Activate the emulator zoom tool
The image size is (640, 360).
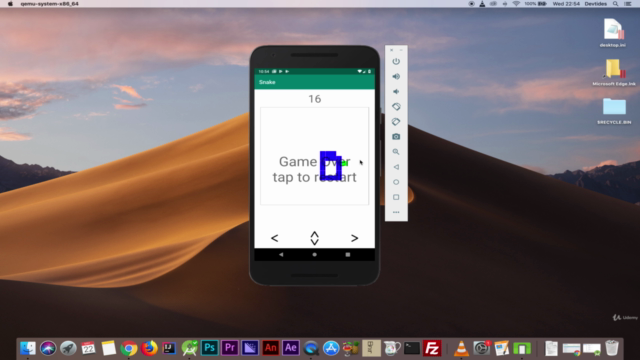[396, 152]
